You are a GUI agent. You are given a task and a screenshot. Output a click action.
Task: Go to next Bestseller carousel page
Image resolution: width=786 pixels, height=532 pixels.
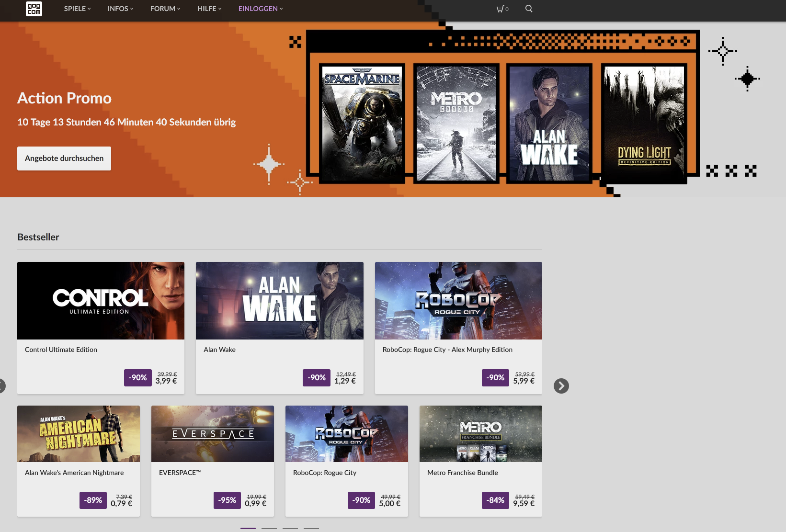pyautogui.click(x=561, y=386)
